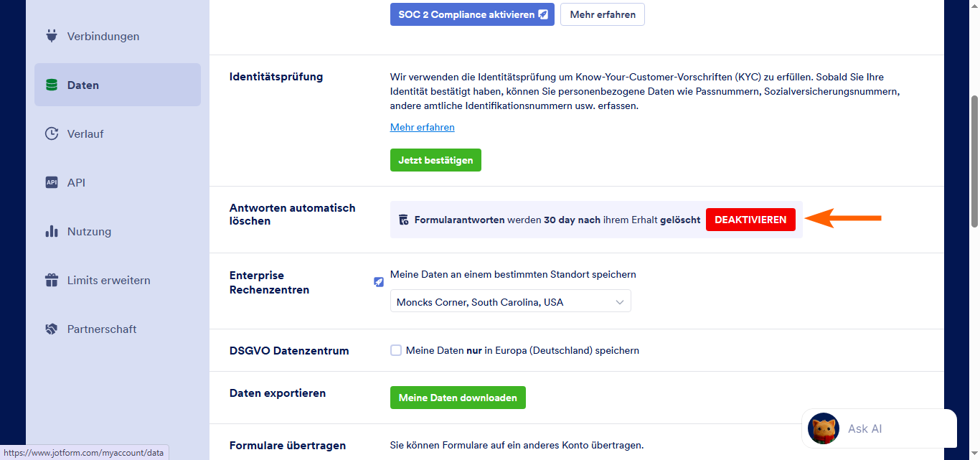Start identity verification with Jetzt bestätigen
Image resolution: width=980 pixels, height=460 pixels.
[x=435, y=160]
